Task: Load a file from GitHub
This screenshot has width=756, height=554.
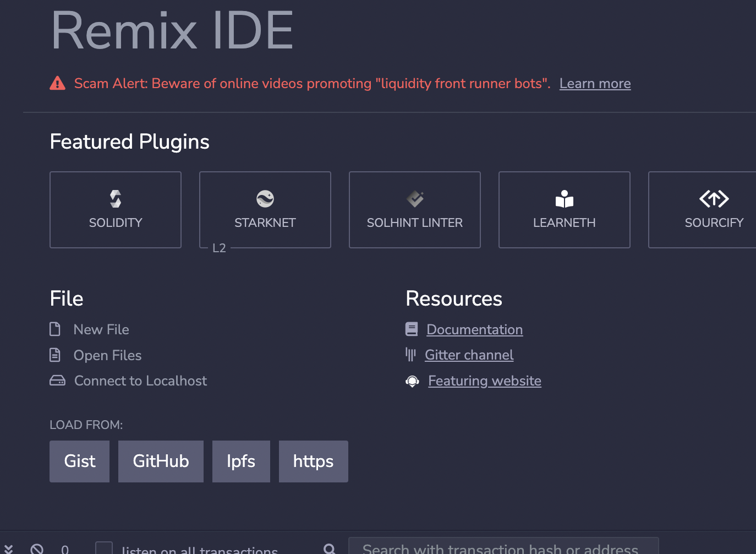Action: 161,461
